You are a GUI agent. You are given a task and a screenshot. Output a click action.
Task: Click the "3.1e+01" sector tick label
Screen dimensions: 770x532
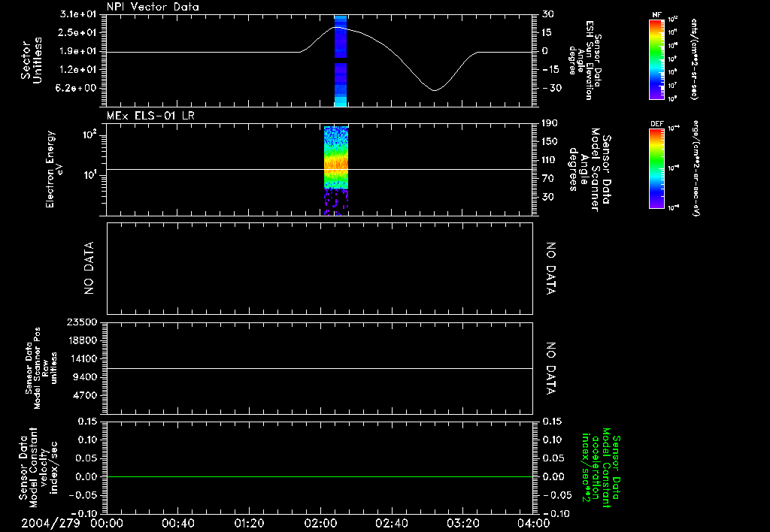click(78, 14)
